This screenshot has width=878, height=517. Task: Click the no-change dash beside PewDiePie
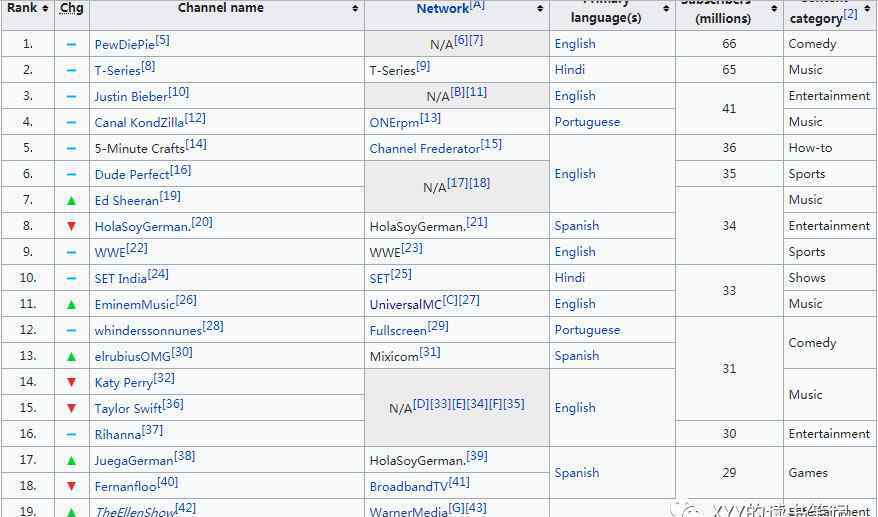[71, 44]
